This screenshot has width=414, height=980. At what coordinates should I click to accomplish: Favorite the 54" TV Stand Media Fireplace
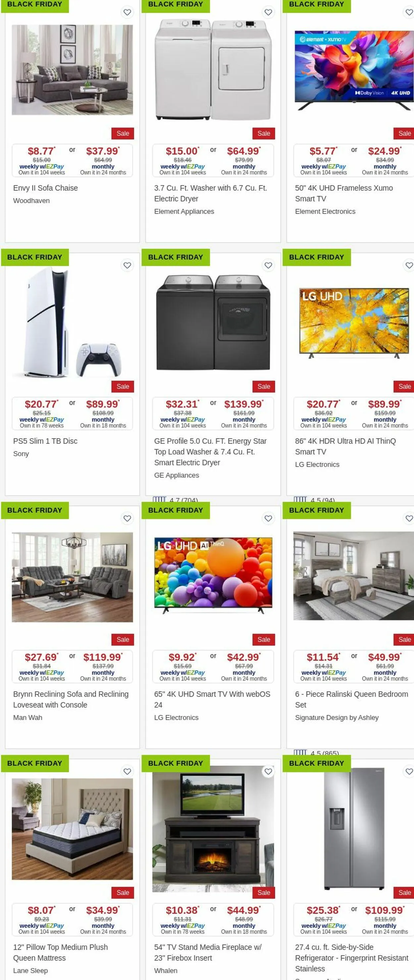(x=268, y=771)
